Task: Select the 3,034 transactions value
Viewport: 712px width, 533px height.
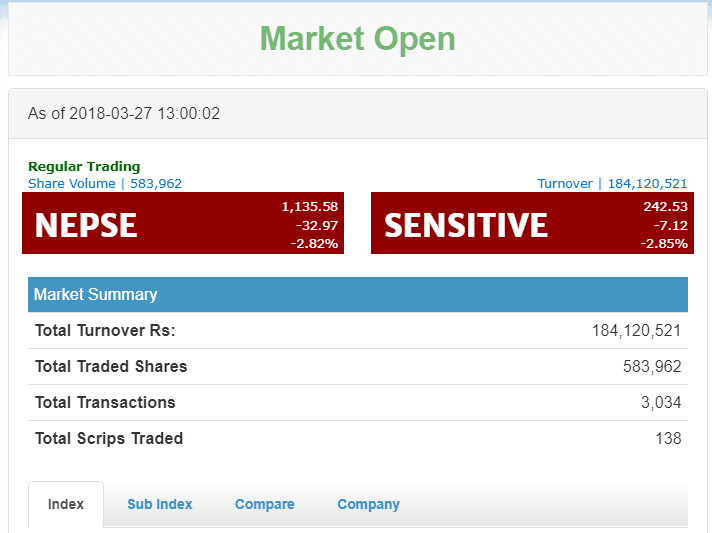Action: coord(661,402)
